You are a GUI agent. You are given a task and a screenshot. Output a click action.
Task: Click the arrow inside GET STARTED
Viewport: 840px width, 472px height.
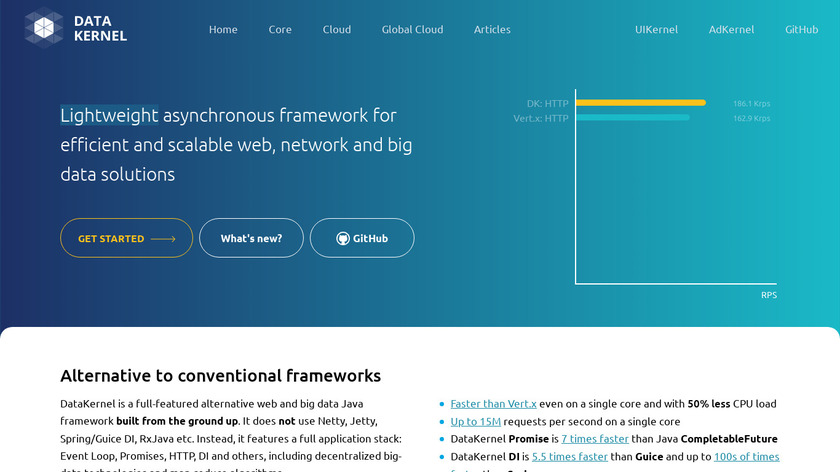coord(163,239)
